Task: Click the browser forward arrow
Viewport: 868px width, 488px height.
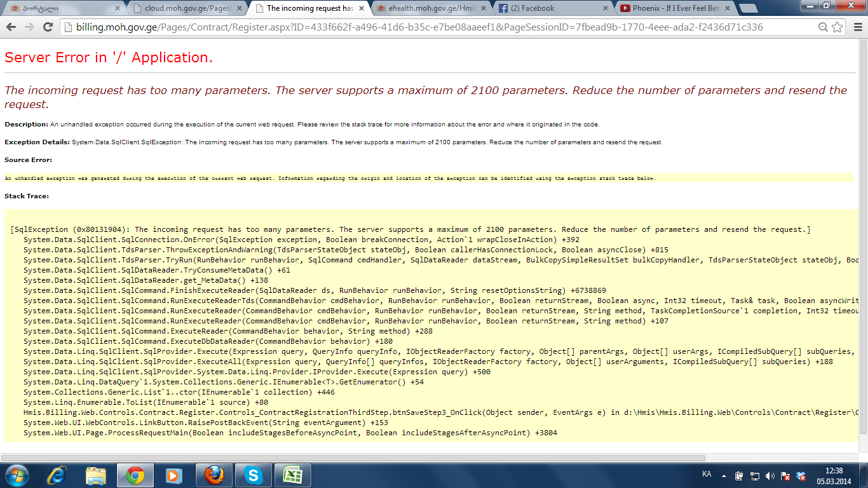Action: pos(29,27)
